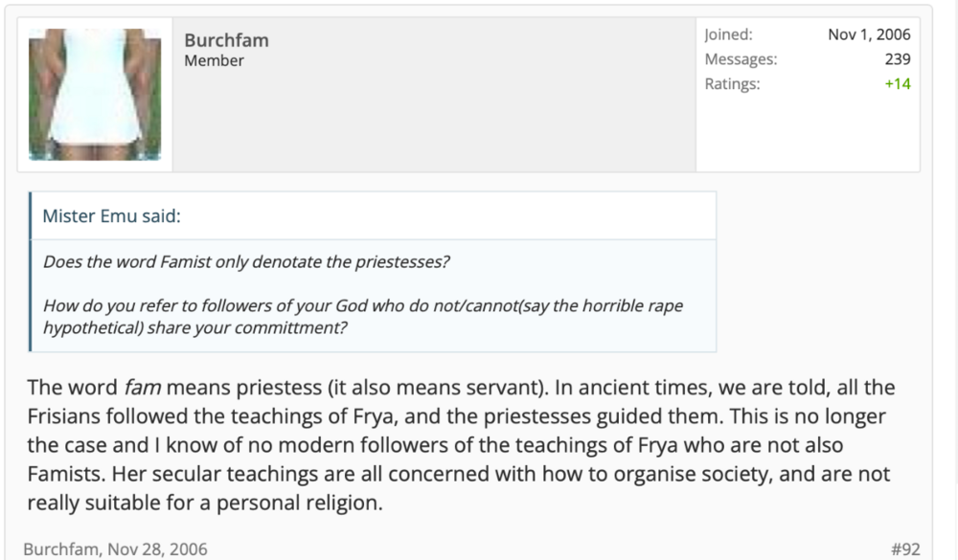
Task: Click the quoted Famist priestesses question
Action: click(x=245, y=261)
